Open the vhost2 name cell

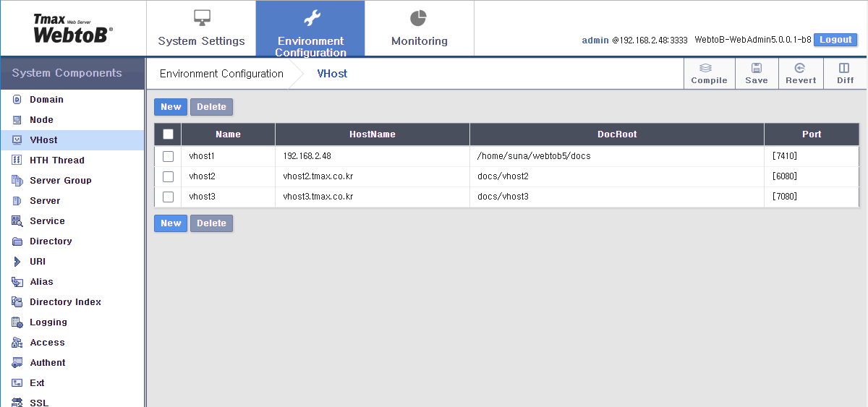pos(228,176)
